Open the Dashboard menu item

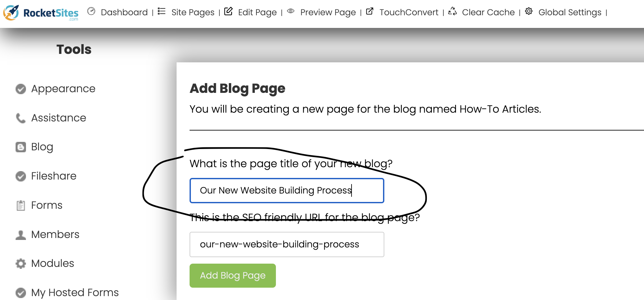(x=124, y=12)
